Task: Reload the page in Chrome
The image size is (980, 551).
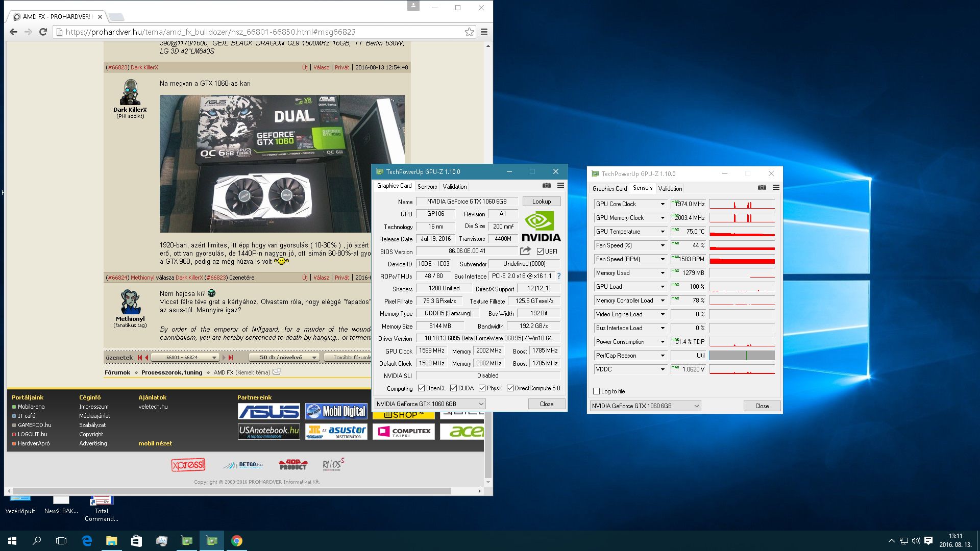Action: (43, 32)
